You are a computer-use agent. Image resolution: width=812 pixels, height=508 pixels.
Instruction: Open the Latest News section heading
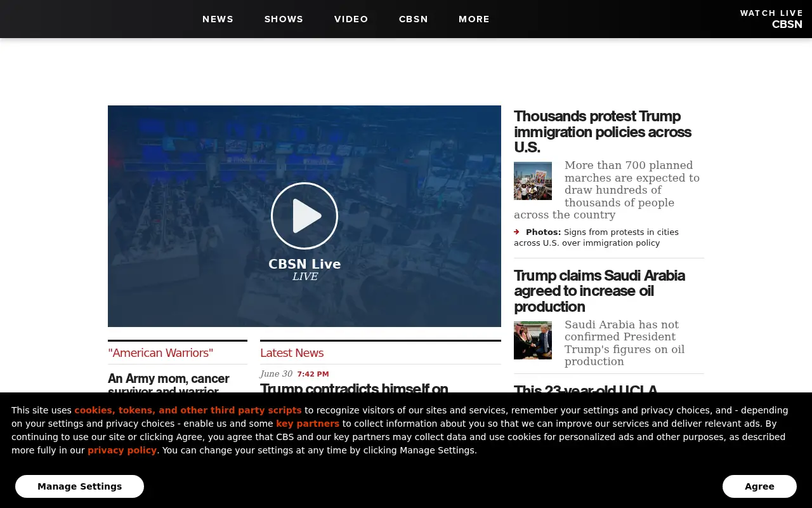[292, 353]
